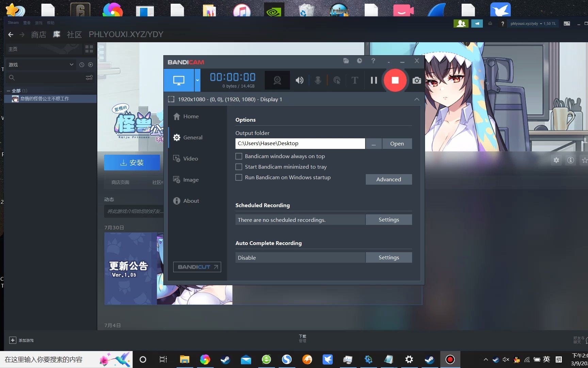
Task: Click the rectangle selection icon beside 1920x1080
Action: coord(171,99)
